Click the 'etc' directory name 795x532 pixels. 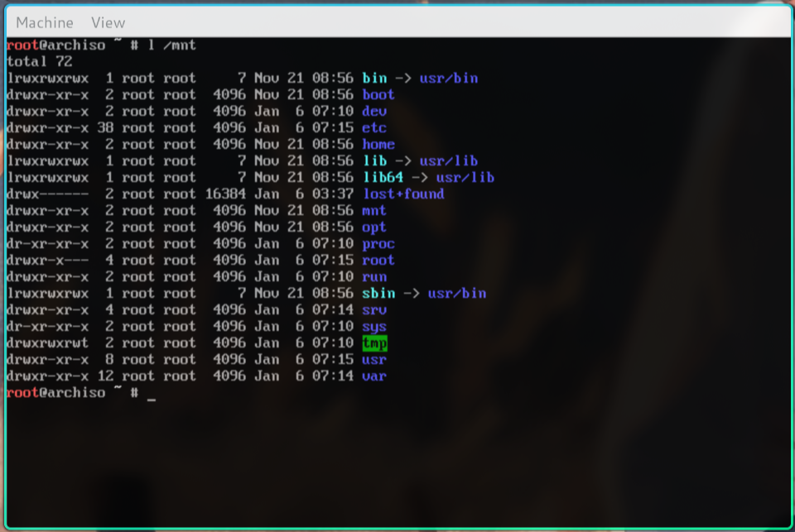pyautogui.click(x=374, y=127)
